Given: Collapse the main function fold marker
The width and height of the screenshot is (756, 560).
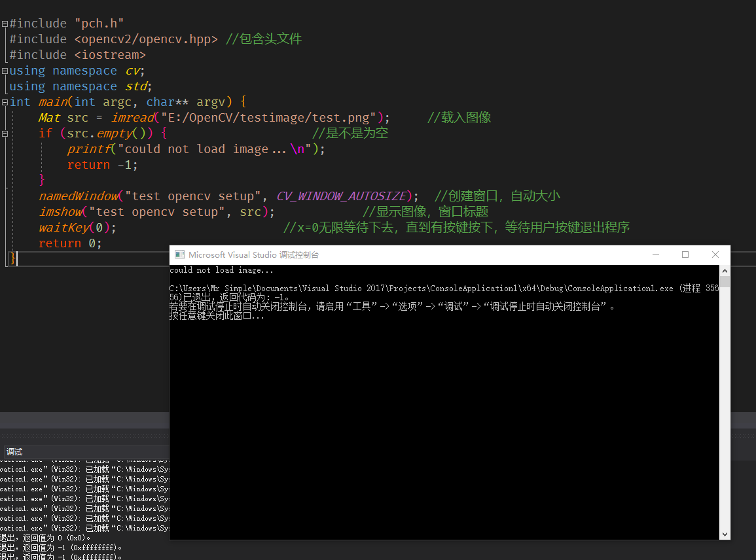Looking at the screenshot, I should coord(5,102).
